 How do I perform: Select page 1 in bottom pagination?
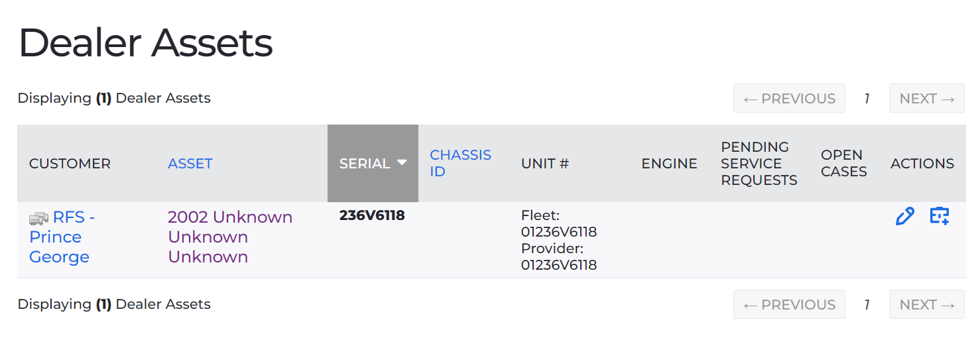click(x=867, y=305)
